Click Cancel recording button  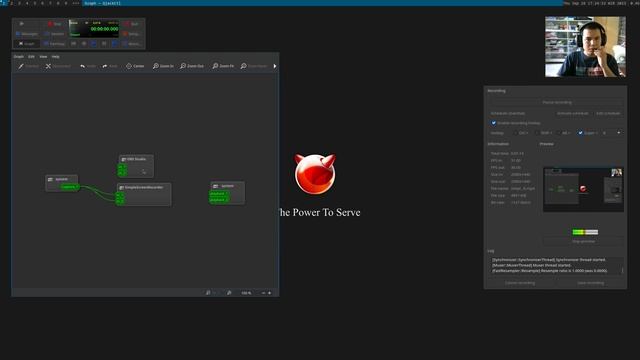click(520, 283)
